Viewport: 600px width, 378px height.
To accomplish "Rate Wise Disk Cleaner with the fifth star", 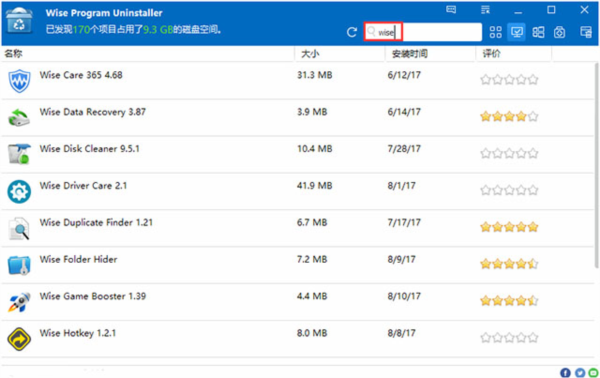I will point(533,153).
